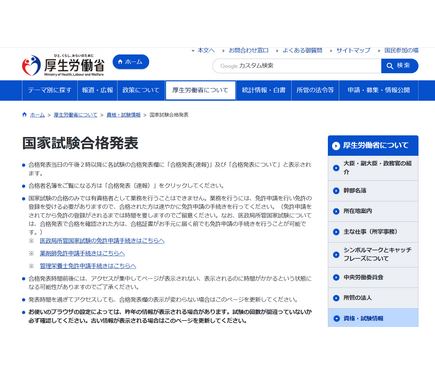Viewport: 435px width, 375px height.
Task: Click breadcrumb text 国家試験合格発表
Action: pos(169,115)
